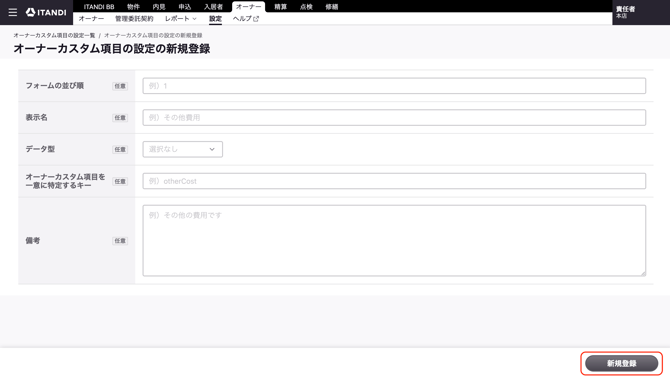Viewport: 670px width, 378px height.
Task: Click the 任意 badge beside 表示名
Action: point(120,118)
